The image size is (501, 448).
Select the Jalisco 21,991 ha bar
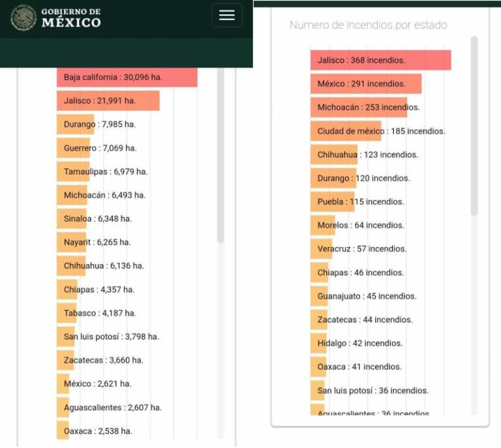point(108,100)
